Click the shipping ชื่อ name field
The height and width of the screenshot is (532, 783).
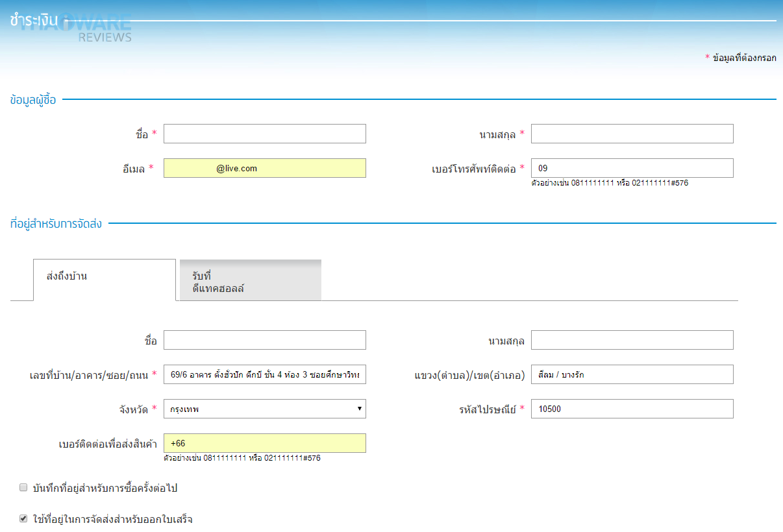[265, 340]
